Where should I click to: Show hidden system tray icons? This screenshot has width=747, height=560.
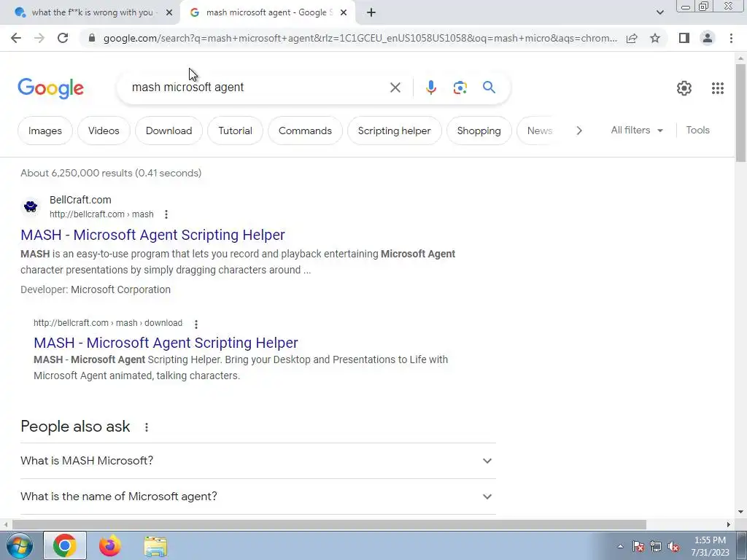(x=620, y=546)
